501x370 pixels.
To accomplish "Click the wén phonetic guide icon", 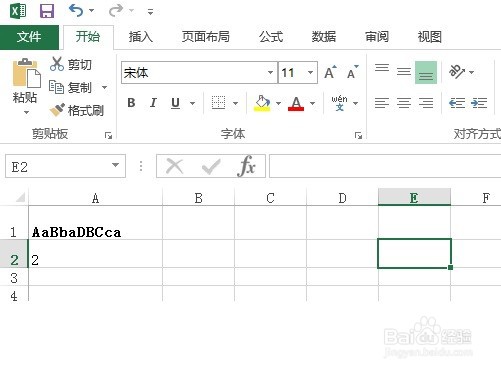I will tap(339, 103).
